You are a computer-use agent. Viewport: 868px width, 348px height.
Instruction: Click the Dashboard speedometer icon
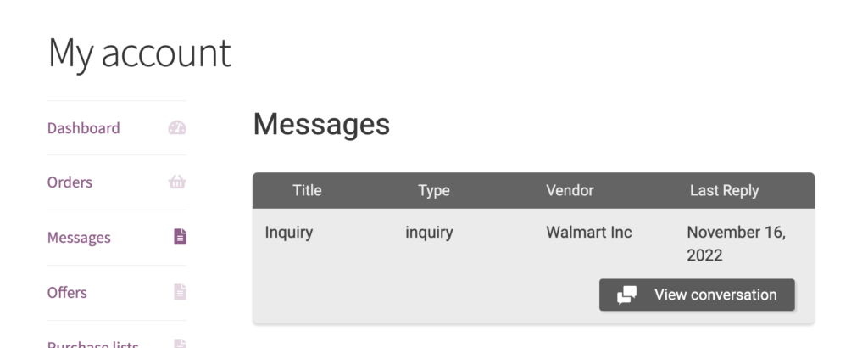(177, 128)
